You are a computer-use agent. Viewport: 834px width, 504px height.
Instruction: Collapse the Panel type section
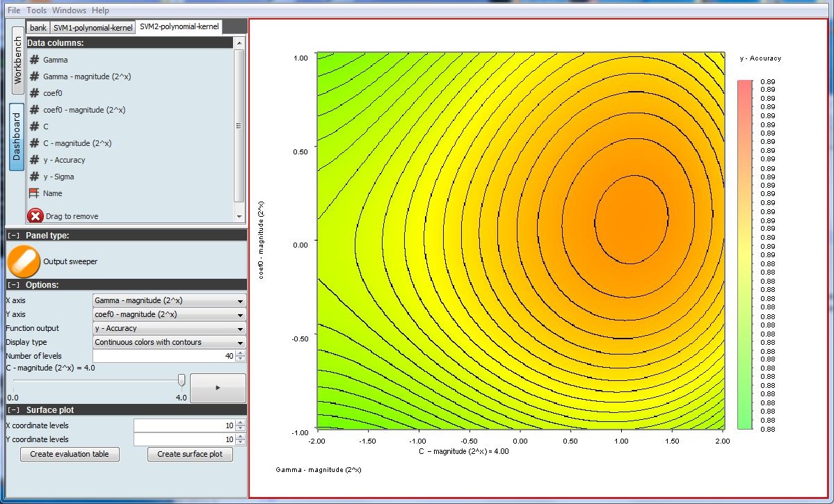[x=13, y=236]
